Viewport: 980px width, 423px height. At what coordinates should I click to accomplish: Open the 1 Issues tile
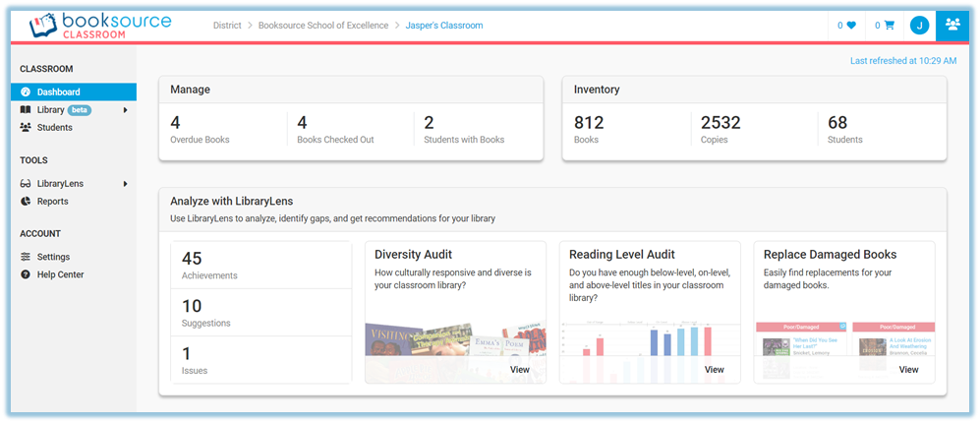260,360
